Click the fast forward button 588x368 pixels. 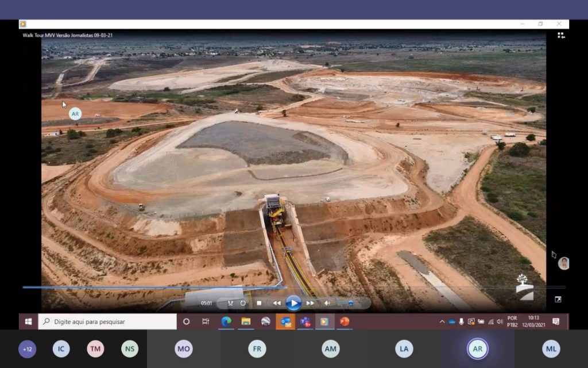(310, 303)
